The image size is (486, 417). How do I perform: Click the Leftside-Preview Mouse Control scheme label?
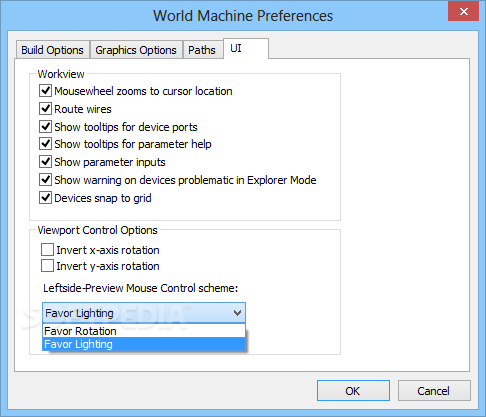coord(141,288)
